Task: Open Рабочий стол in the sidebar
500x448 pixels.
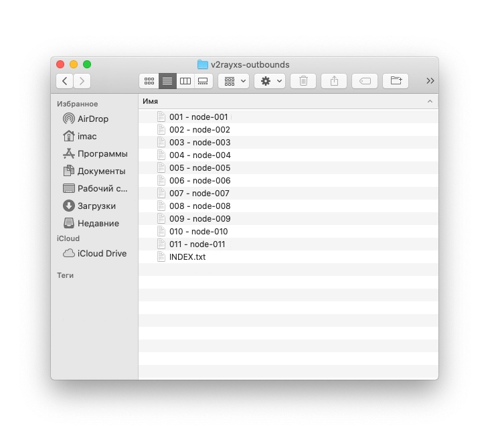Action: (95, 189)
